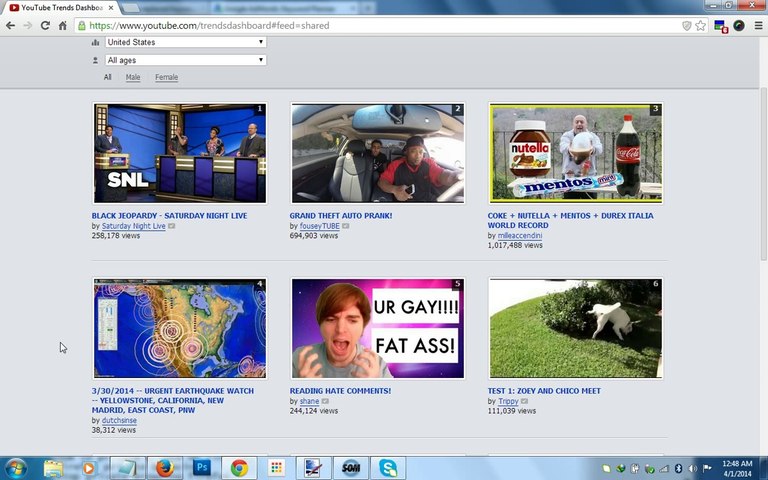Click the browser back arrow
This screenshot has width=768, height=480.
[x=10, y=25]
